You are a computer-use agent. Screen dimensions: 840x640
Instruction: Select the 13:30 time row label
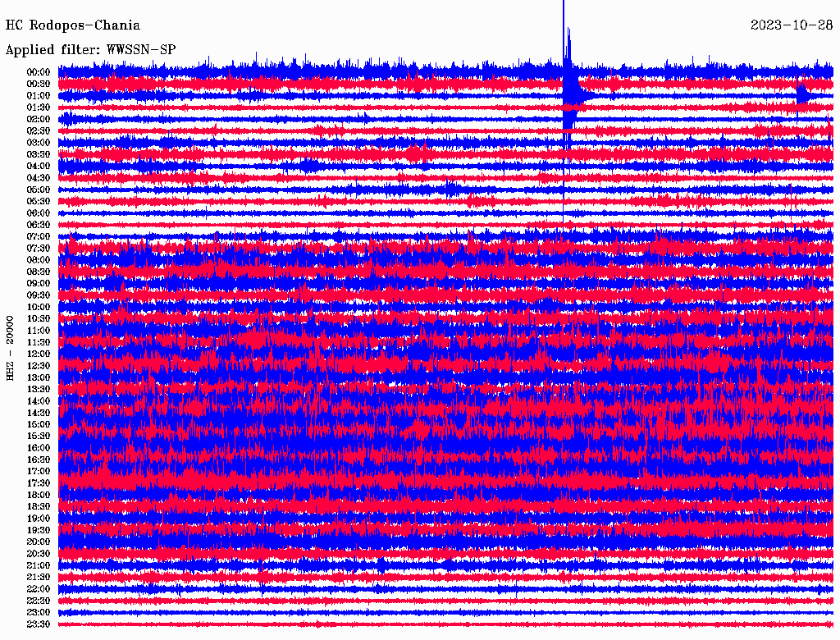tap(39, 390)
